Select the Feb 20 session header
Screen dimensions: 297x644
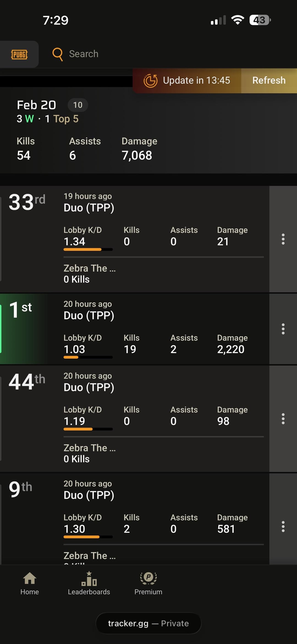click(x=37, y=105)
